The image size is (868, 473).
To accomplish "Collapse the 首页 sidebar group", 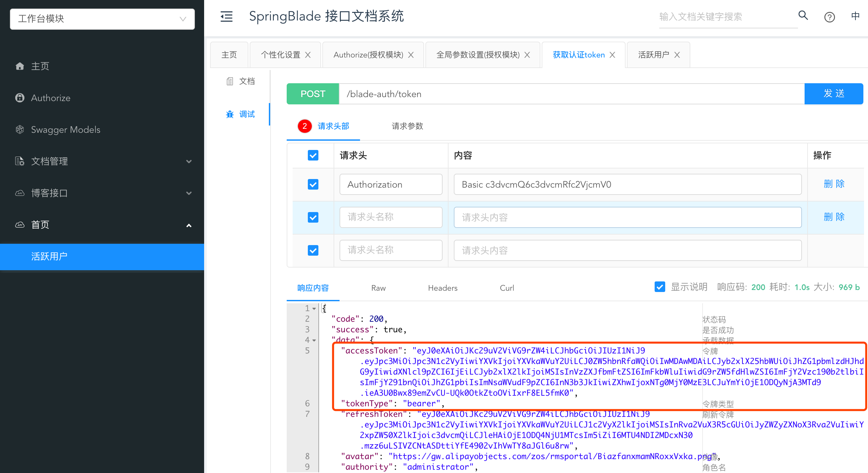I will point(102,225).
